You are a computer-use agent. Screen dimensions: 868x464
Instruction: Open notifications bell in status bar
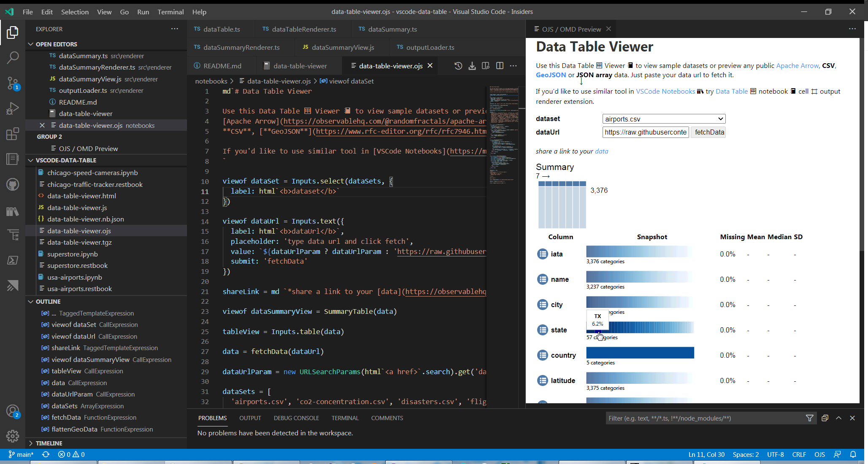point(853,454)
